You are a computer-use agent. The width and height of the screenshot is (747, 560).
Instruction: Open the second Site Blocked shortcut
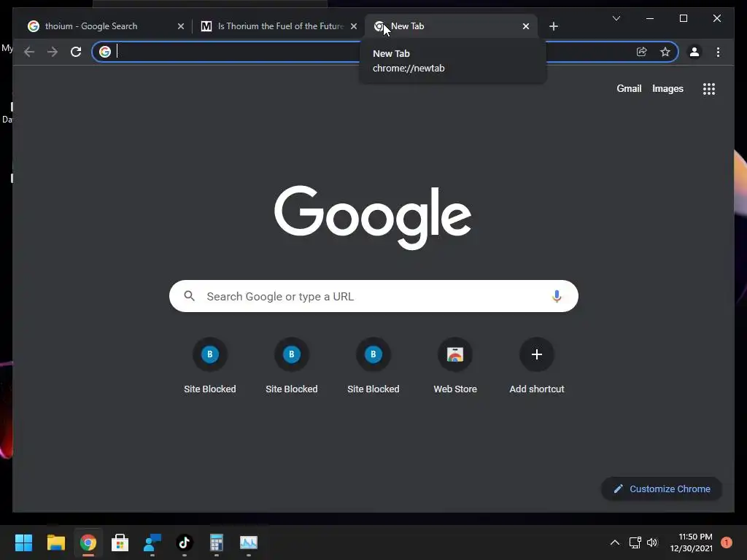pos(292,366)
